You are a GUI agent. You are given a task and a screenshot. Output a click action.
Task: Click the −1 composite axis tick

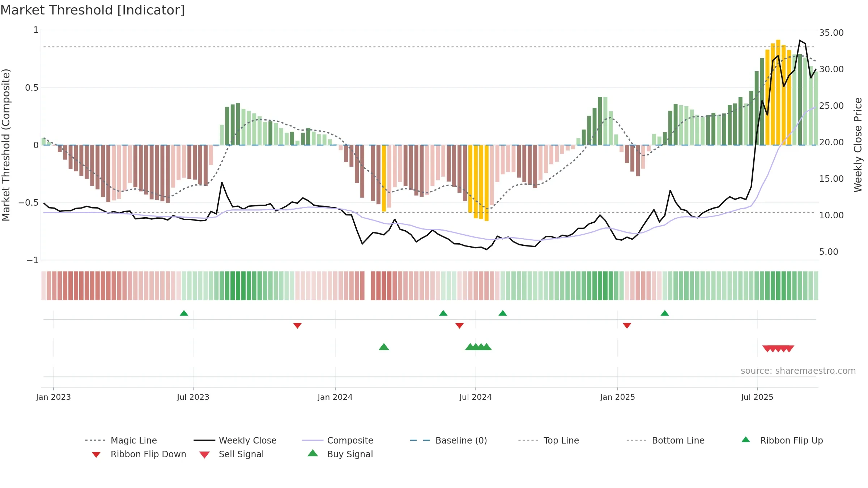tap(33, 260)
